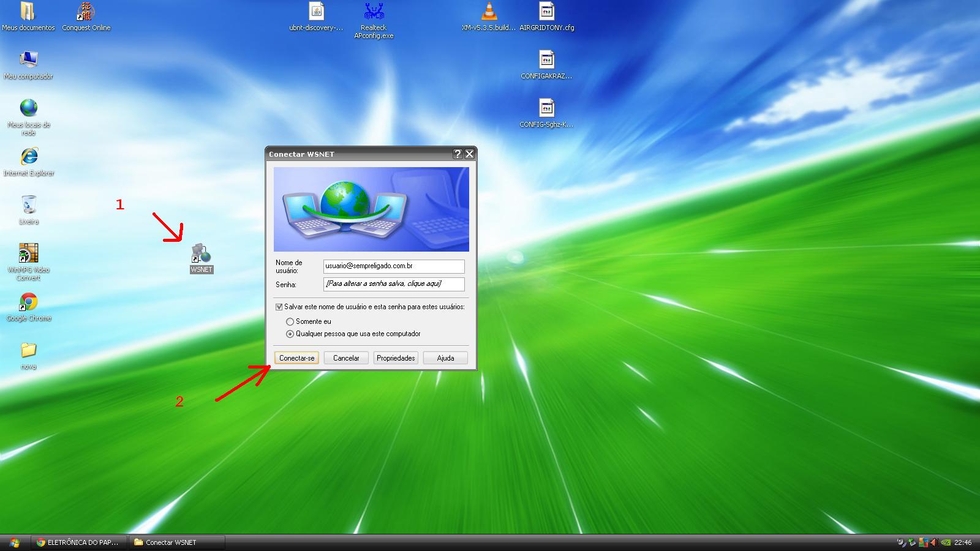The width and height of the screenshot is (980, 551).
Task: Click the Conectar-se button
Action: click(296, 358)
